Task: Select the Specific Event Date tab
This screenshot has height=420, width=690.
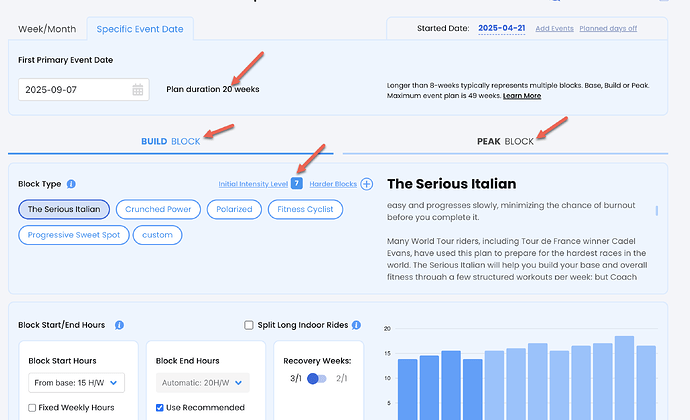Action: 140,29
